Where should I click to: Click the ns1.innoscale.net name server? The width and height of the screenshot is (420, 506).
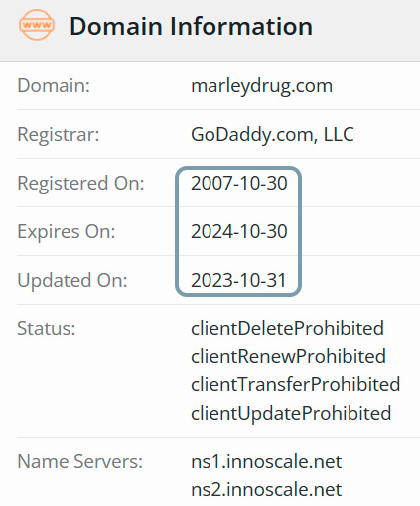click(x=266, y=462)
